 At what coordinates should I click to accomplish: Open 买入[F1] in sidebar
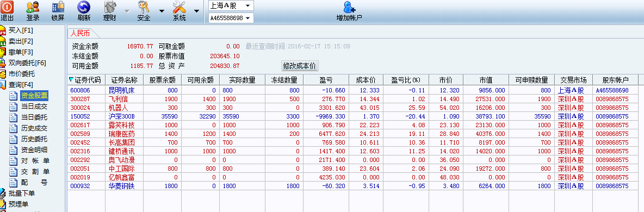click(x=21, y=30)
